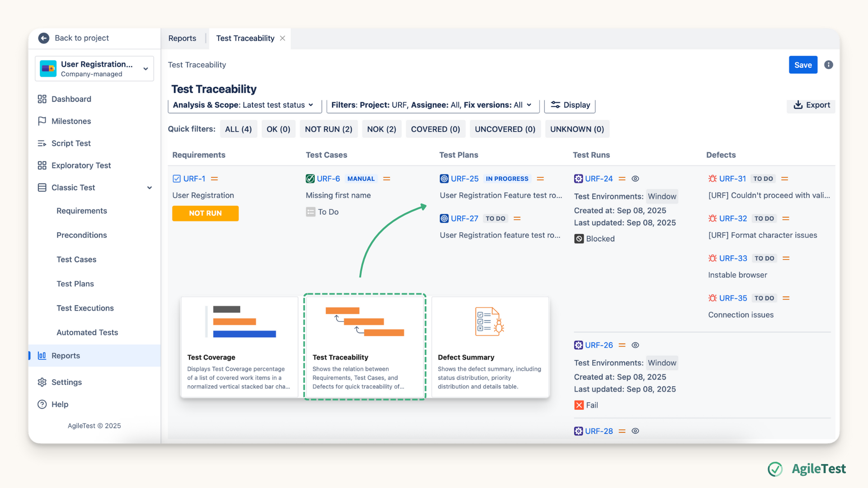This screenshot has width=868, height=488.
Task: Click the orange NOT RUN status badge
Action: [205, 213]
